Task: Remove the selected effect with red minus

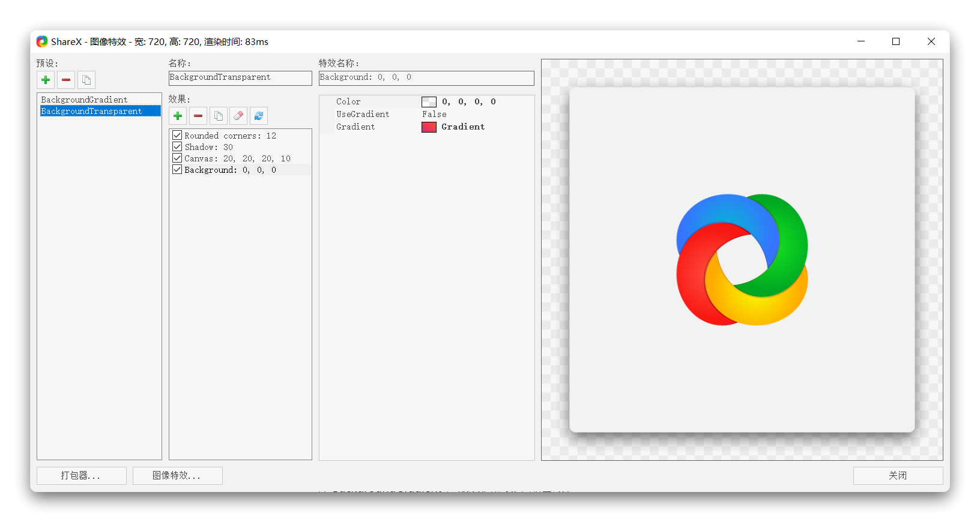Action: coord(198,116)
